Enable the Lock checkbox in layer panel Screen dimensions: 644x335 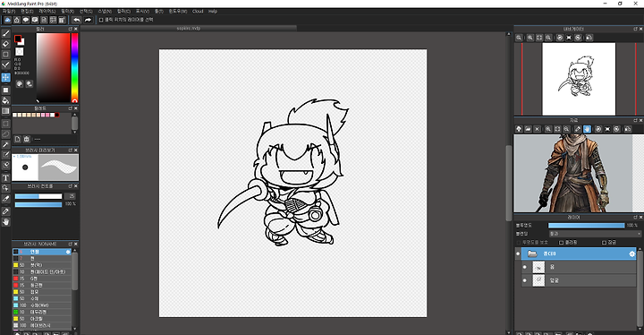click(x=604, y=243)
